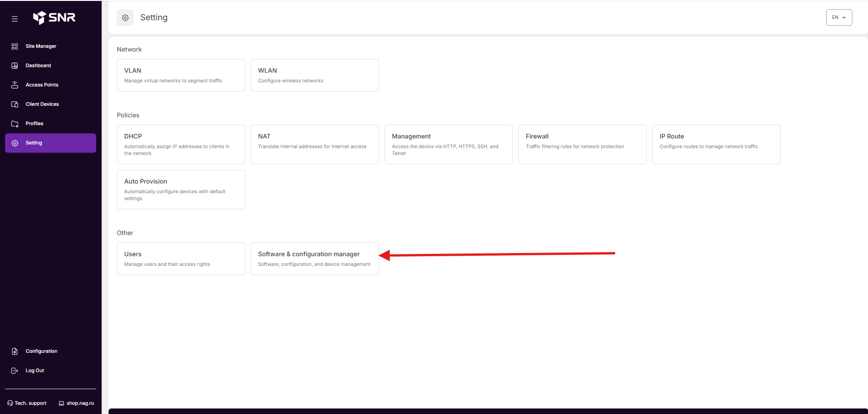Click 'Automatically configure devices with default settings' text
Viewport: 868px width, 414px height.
175,195
